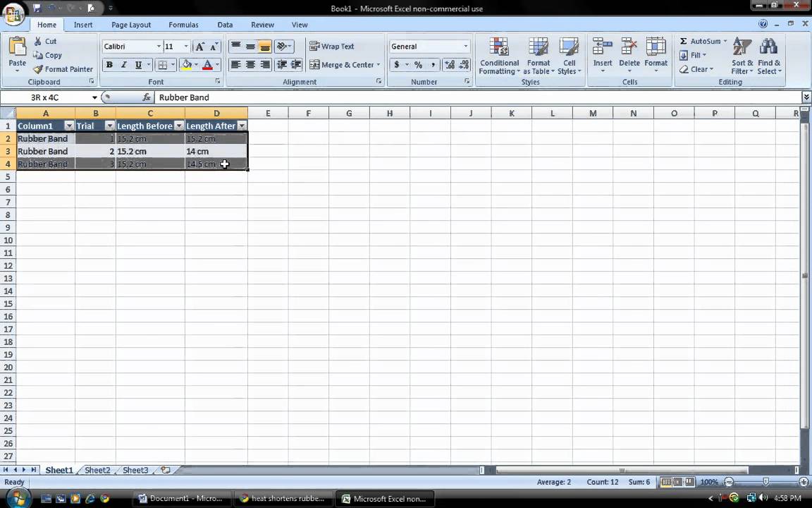Toggle bottom vertical alignment

click(264, 47)
